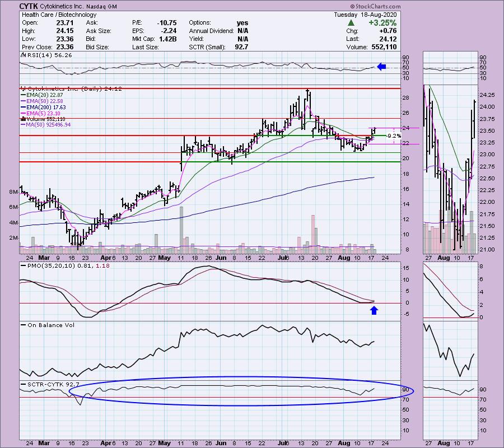Select the Health Care / Biotechnology sector label

coord(59,15)
